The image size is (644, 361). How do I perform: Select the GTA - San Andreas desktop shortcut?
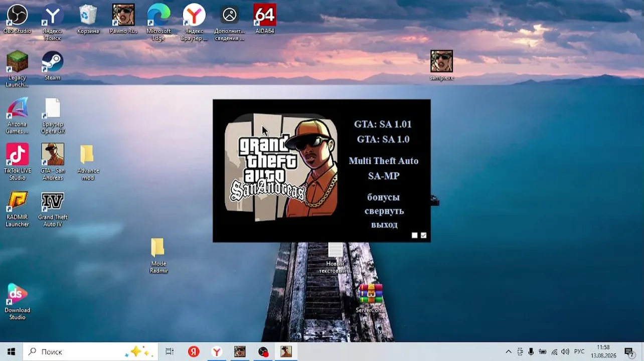53,162
